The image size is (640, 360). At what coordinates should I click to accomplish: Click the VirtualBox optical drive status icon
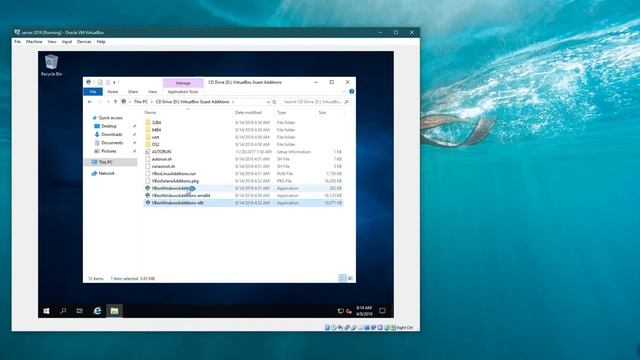[334, 327]
